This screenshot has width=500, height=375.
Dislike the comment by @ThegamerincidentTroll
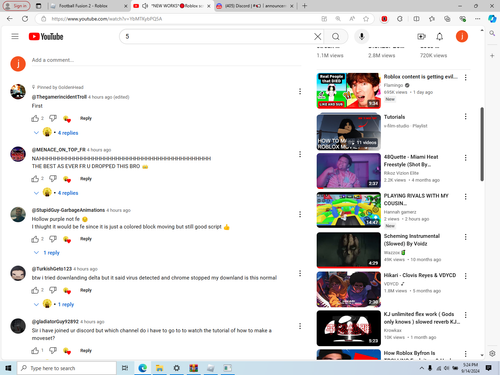tap(53, 118)
